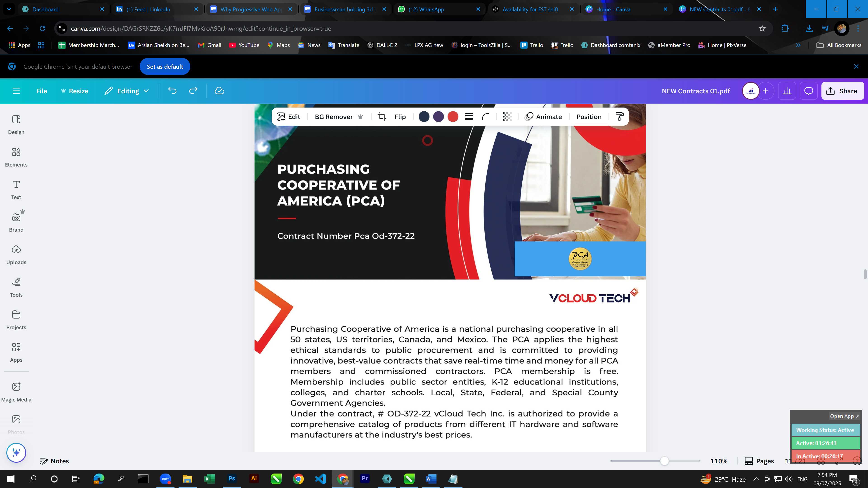Open the tab search dropdown arrow
868x488 pixels.
point(9,9)
